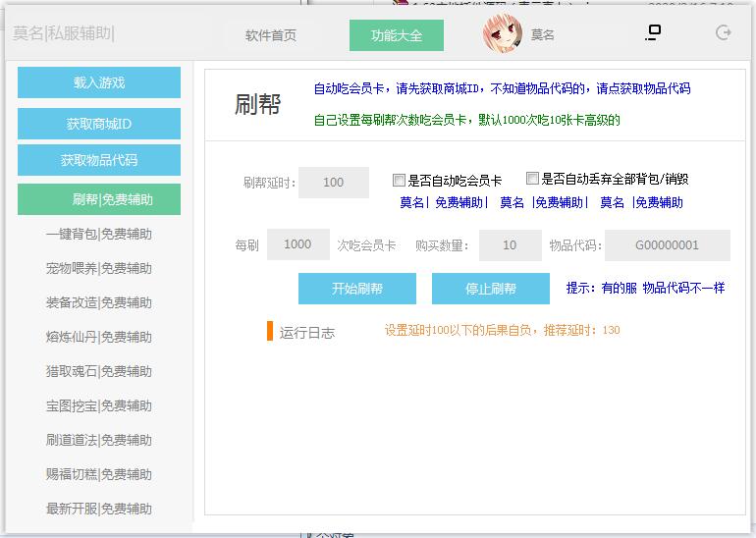Start with the 开始刷帮 button

pos(357,289)
